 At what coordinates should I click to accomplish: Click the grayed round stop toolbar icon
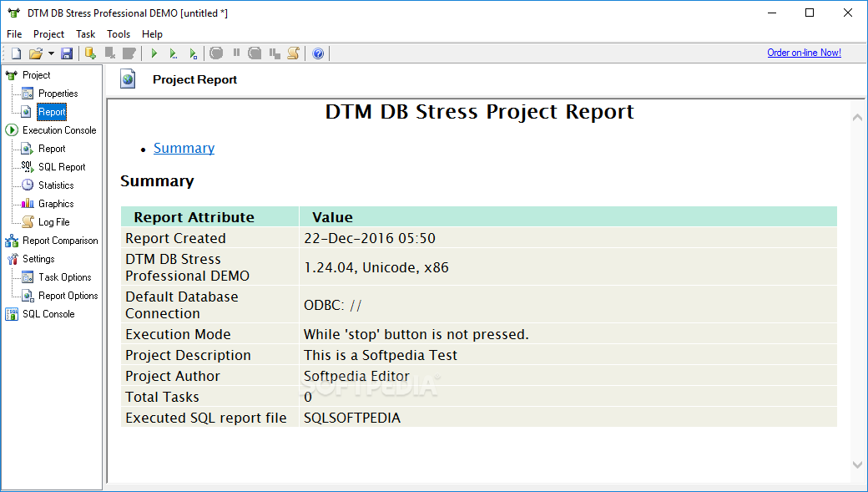216,53
